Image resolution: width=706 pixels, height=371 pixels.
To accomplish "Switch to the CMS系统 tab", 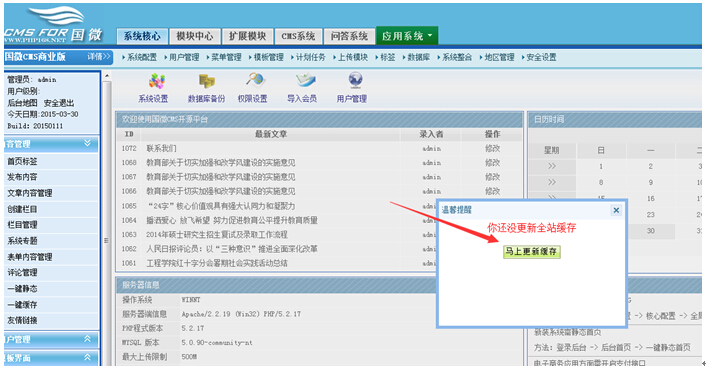I will 298,36.
